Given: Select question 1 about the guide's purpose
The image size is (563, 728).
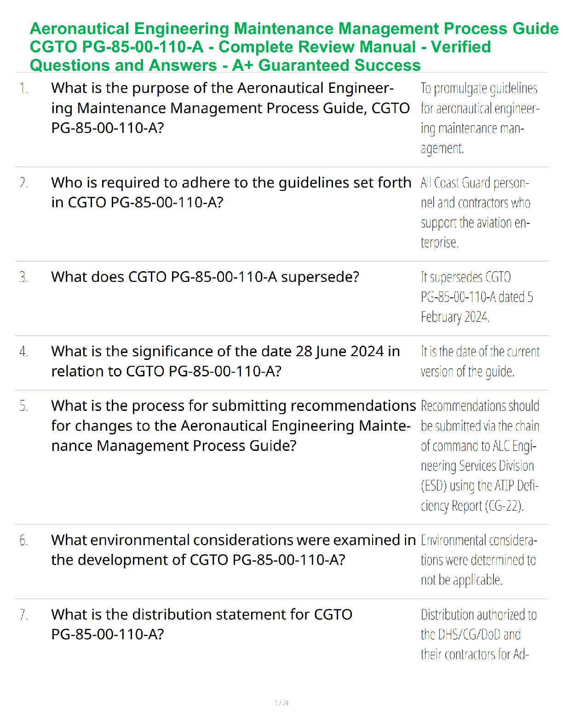Looking at the screenshot, I should click(230, 108).
